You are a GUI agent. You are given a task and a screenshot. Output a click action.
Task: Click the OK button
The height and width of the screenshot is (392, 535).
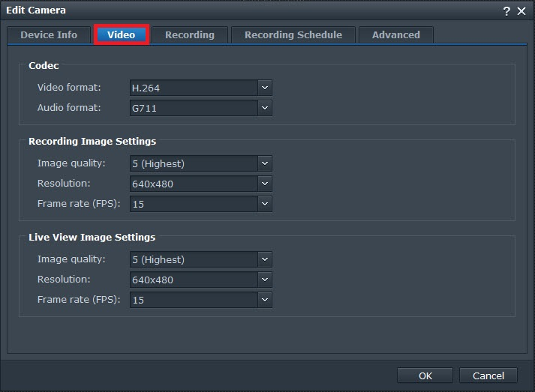[x=425, y=376]
